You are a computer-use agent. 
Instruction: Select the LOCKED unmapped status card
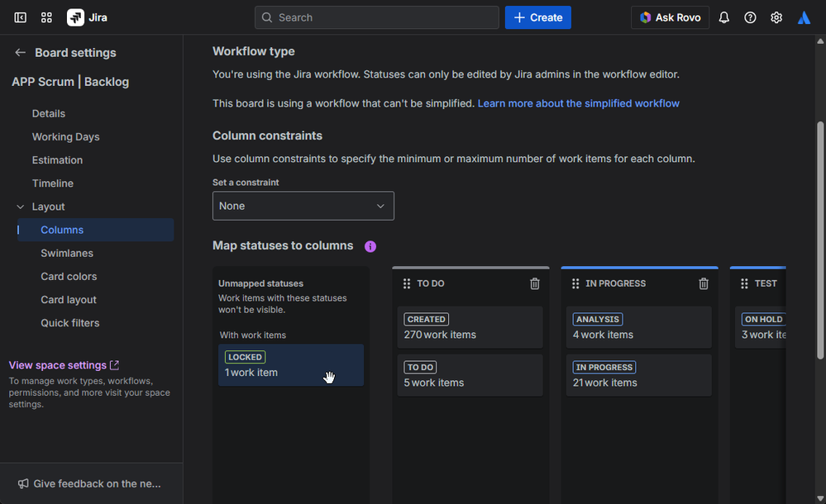(291, 365)
